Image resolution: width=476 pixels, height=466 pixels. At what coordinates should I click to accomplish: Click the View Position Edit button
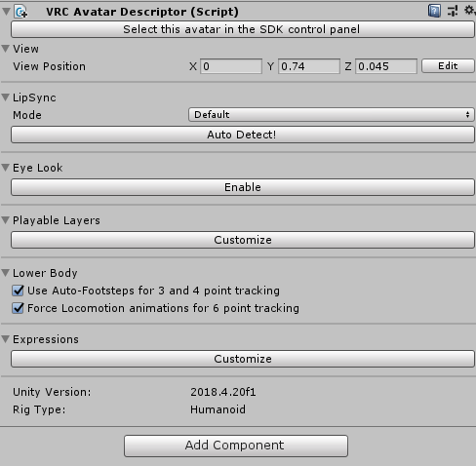(x=448, y=66)
